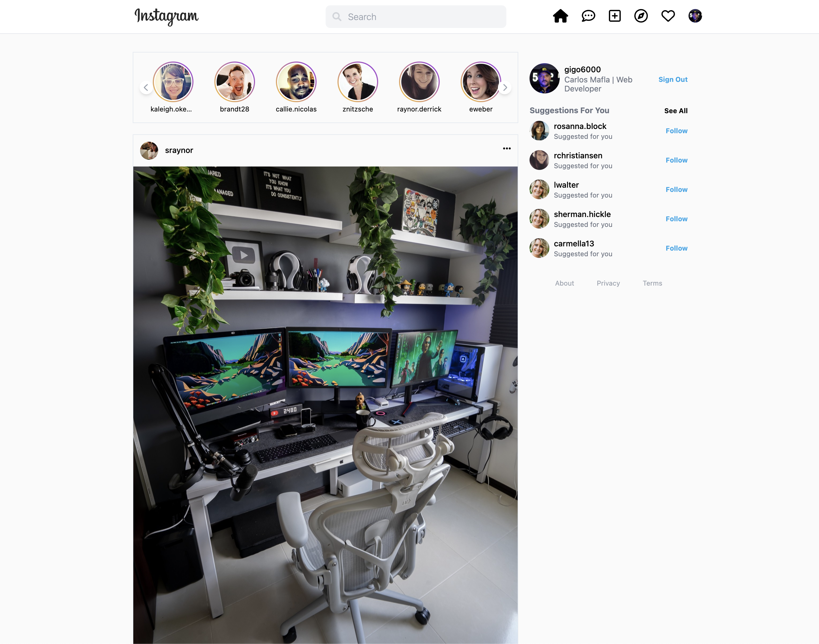This screenshot has width=819, height=644.
Task: Follow rosanna.block suggestion
Action: pyautogui.click(x=676, y=130)
